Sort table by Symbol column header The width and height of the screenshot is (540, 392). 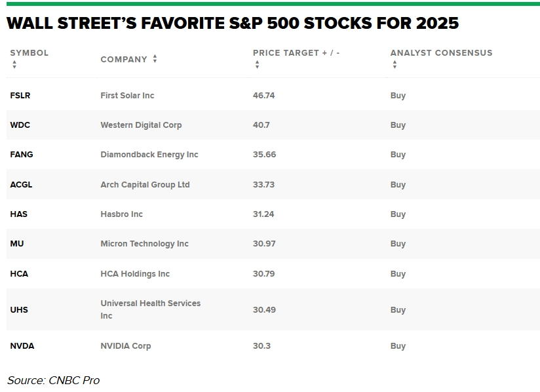pyautogui.click(x=29, y=53)
